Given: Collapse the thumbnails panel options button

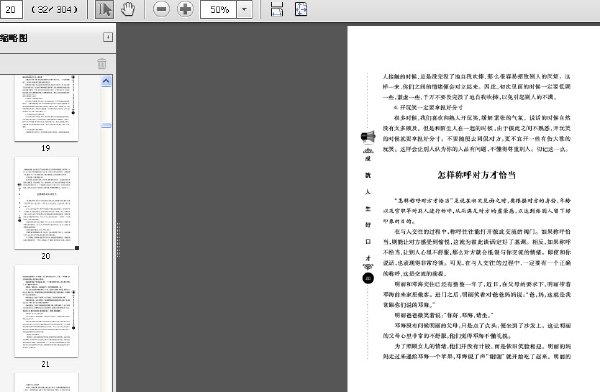Looking at the screenshot, I should pyautogui.click(x=108, y=37).
